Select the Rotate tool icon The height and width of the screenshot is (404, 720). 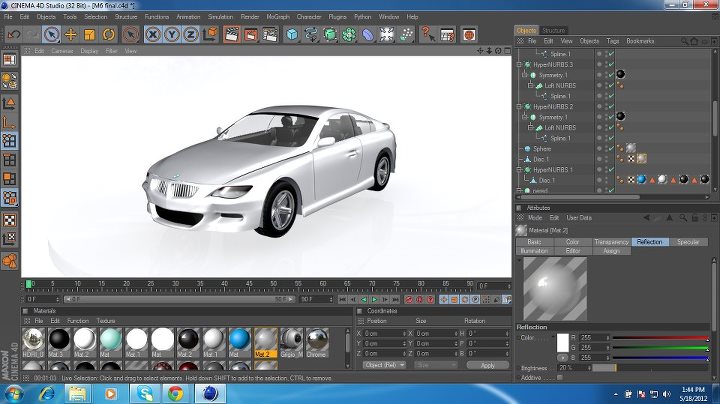108,34
